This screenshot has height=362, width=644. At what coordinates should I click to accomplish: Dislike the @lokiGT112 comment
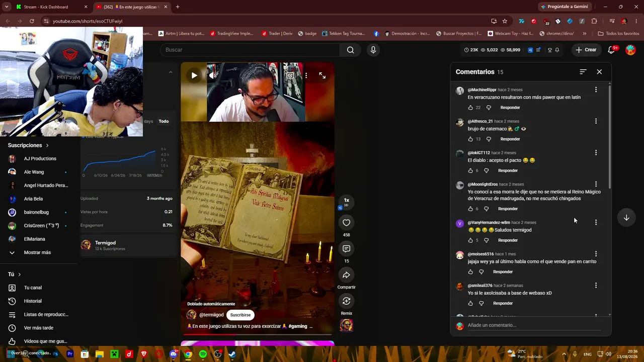tap(486, 170)
